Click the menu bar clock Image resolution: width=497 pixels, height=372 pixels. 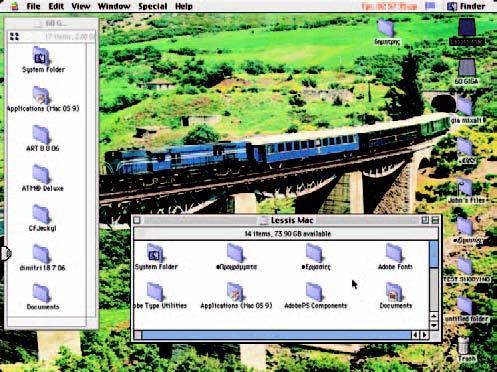click(389, 6)
